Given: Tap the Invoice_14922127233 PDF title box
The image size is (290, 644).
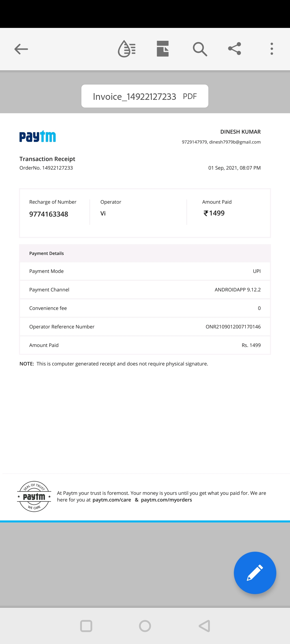Looking at the screenshot, I should pyautogui.click(x=145, y=96).
